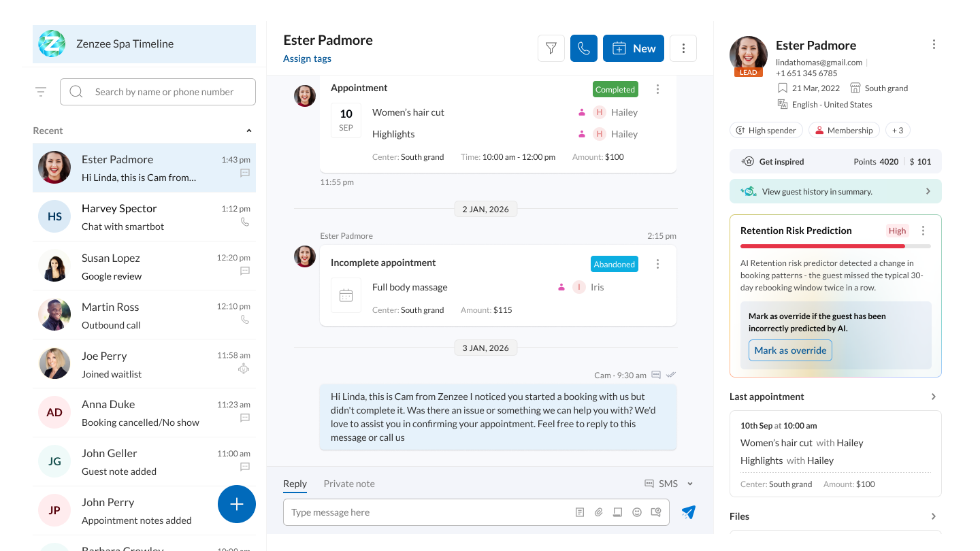Open the conversation list filter icon
This screenshot has height=551, width=980.
pyautogui.click(x=41, y=92)
